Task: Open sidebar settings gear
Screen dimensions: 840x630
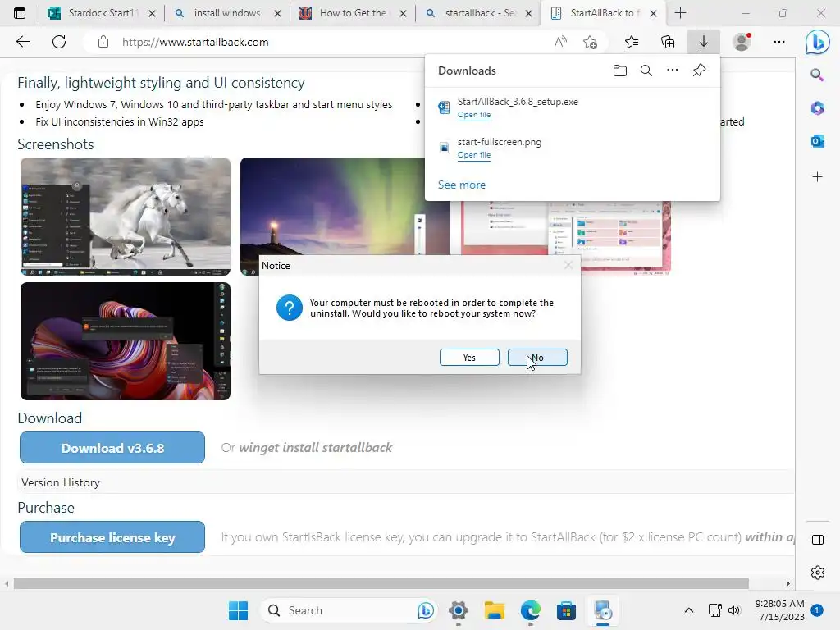Action: click(818, 572)
